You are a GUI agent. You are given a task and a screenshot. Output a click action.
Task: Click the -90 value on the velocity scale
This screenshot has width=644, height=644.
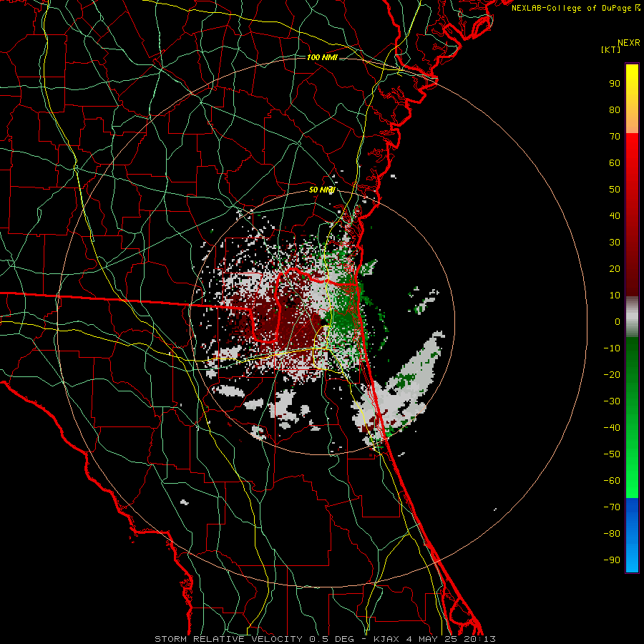[612, 560]
